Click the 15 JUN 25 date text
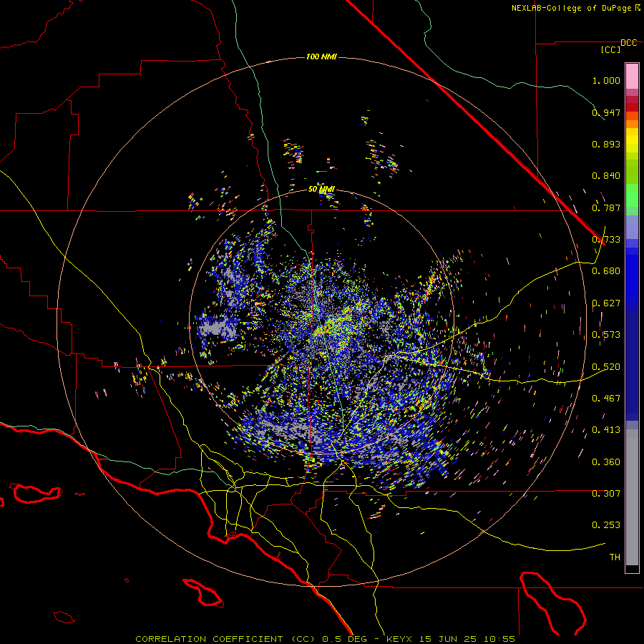 (448, 639)
